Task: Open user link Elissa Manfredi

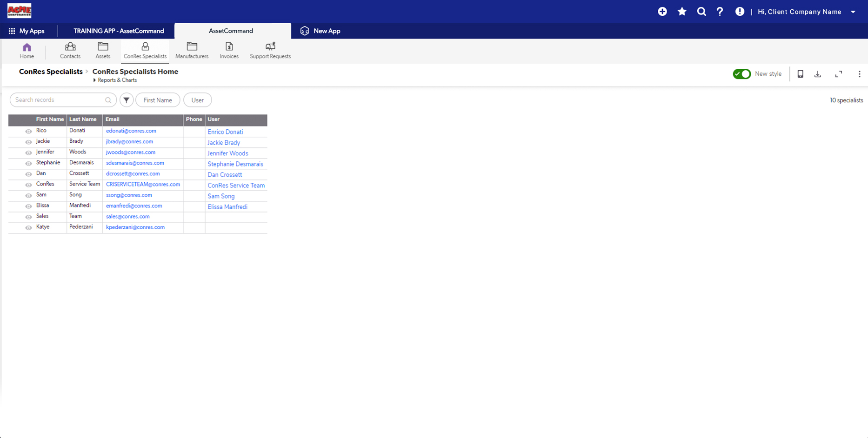Action: click(227, 207)
